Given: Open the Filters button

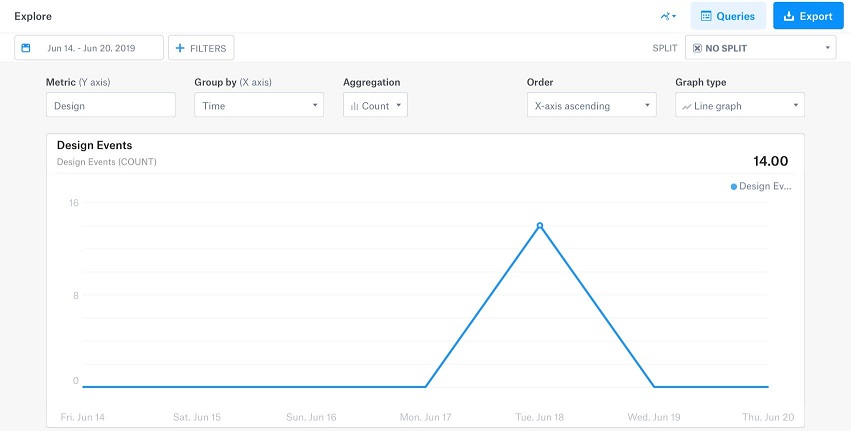Looking at the screenshot, I should point(201,47).
